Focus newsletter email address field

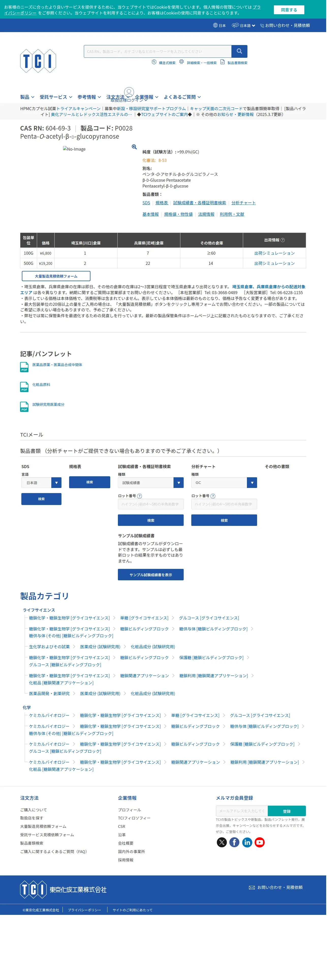pyautogui.click(x=242, y=811)
